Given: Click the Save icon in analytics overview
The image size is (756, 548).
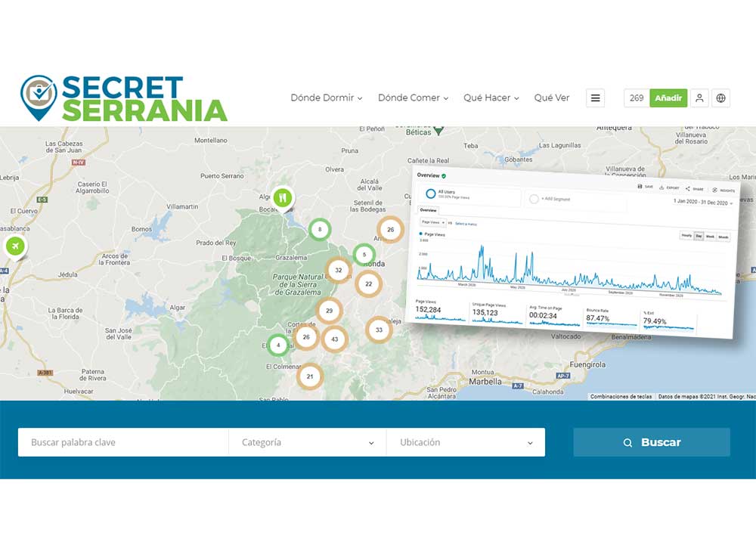Looking at the screenshot, I should (644, 187).
